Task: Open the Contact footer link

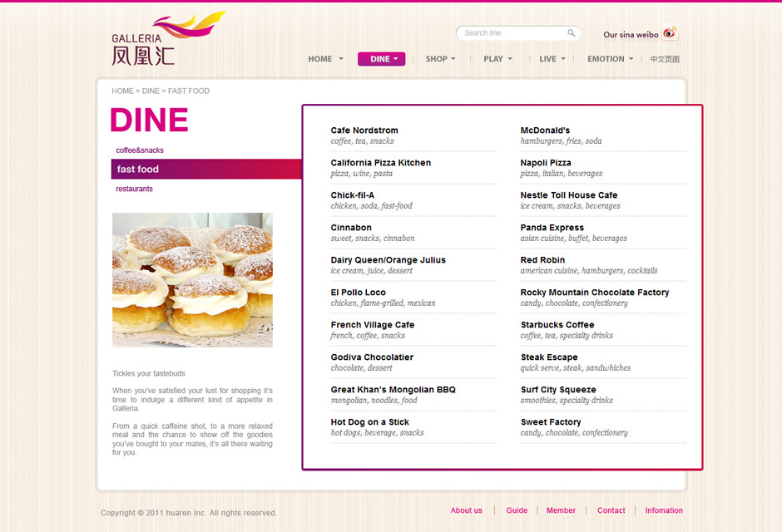Action: coord(611,510)
